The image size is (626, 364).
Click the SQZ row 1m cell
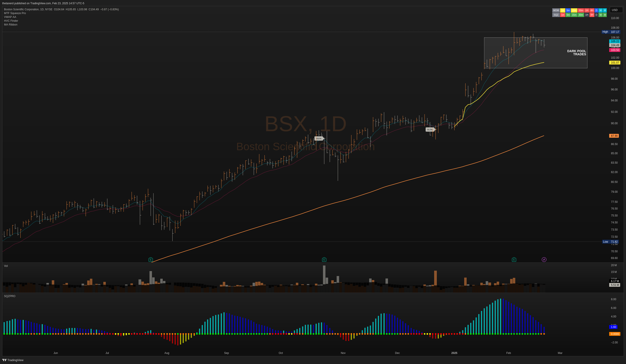point(563,15)
